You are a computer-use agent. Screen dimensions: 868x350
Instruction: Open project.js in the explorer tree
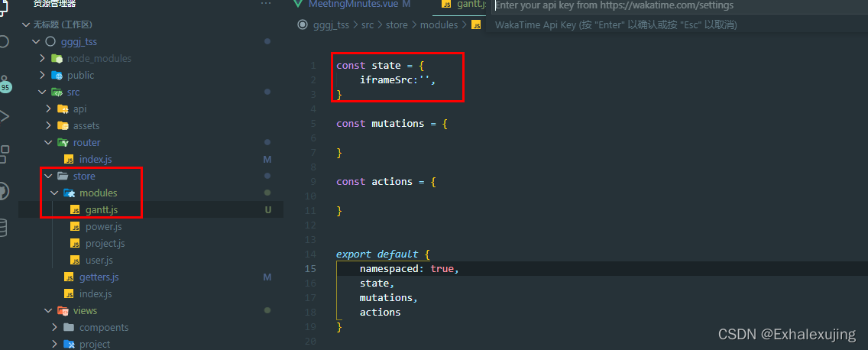[x=105, y=244]
